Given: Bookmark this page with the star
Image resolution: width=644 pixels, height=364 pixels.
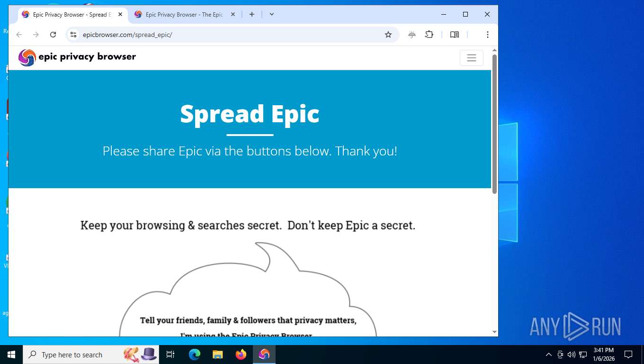Looking at the screenshot, I should point(388,35).
